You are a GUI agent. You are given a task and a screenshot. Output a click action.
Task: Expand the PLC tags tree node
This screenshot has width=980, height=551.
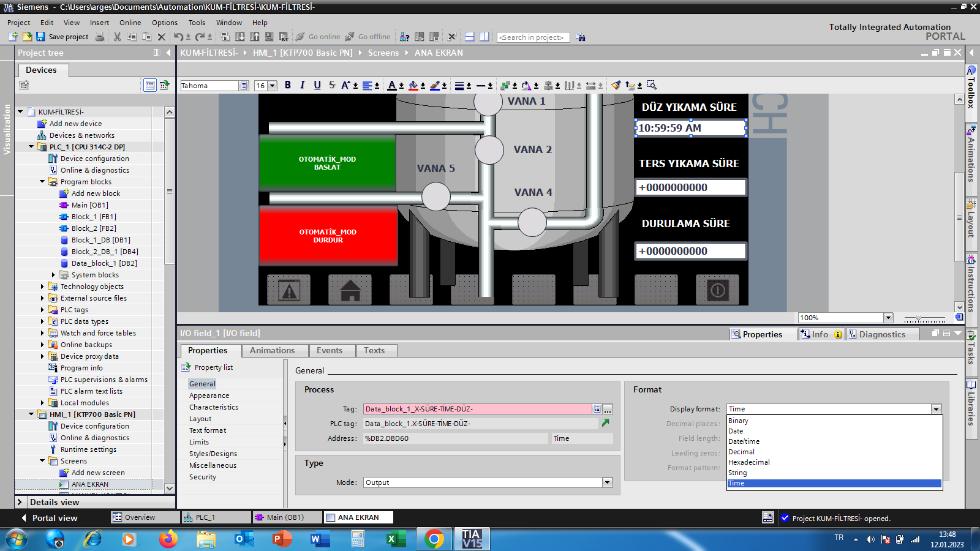click(42, 310)
